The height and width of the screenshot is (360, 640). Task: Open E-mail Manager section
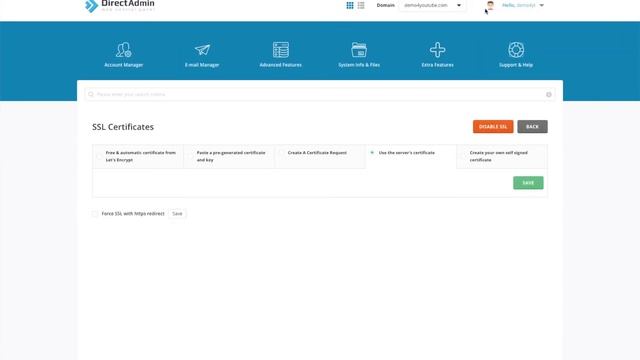202,55
